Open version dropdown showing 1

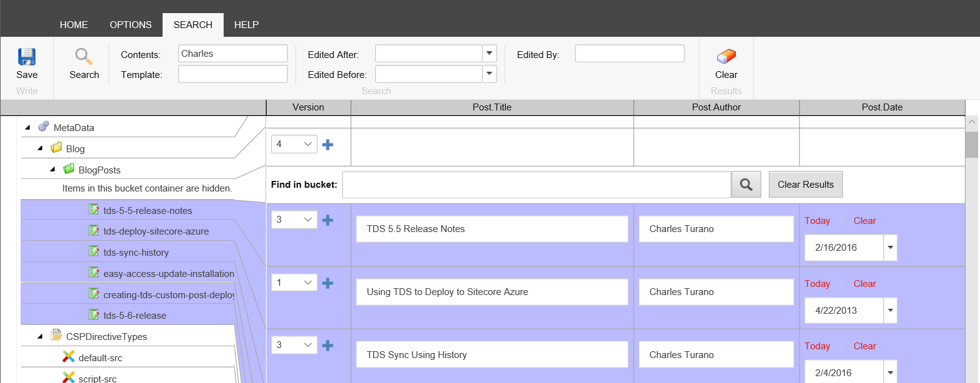click(294, 283)
